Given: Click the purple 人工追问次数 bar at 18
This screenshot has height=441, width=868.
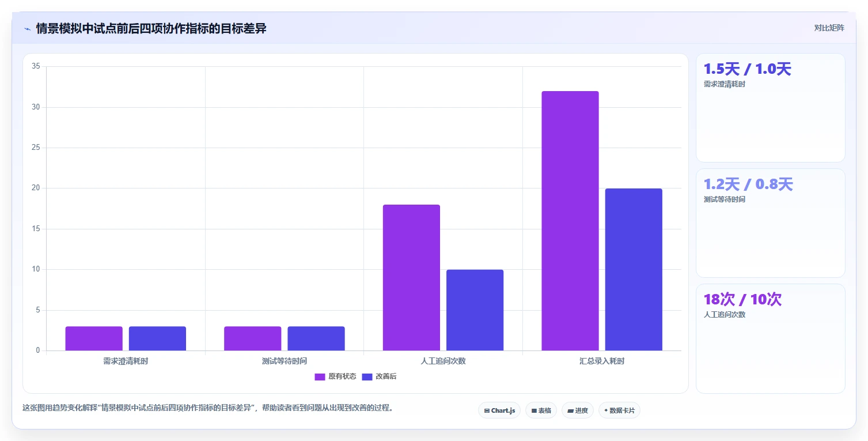Looking at the screenshot, I should pos(411,277).
